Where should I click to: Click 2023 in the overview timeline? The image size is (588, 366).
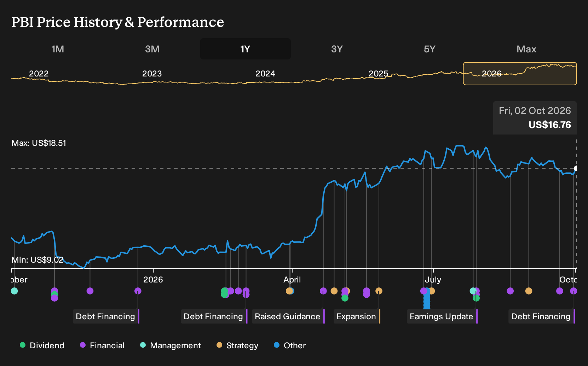click(152, 74)
